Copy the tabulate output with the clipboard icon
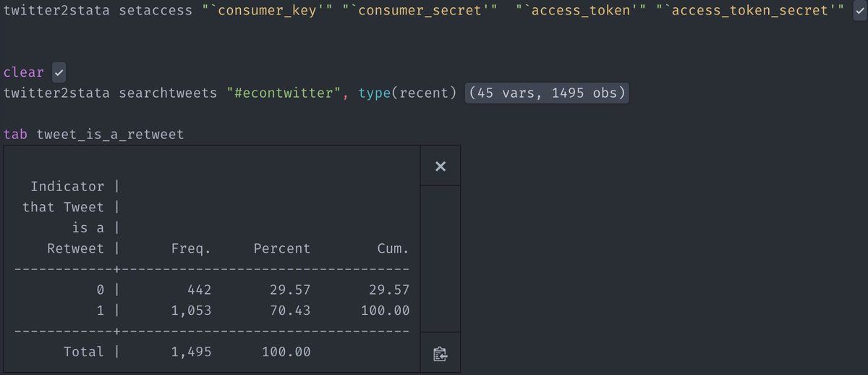Screen dimensions: 868x375 tap(441, 354)
